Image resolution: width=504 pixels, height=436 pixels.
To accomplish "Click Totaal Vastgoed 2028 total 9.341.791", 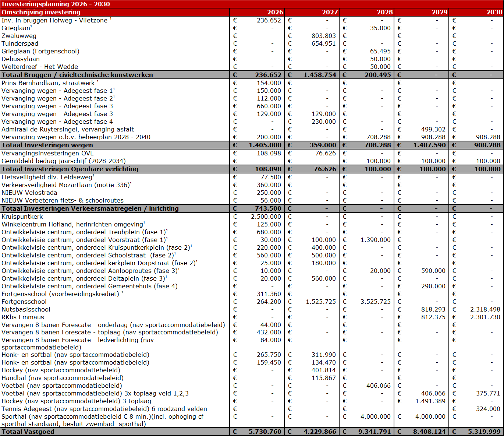I will click(x=375, y=432).
